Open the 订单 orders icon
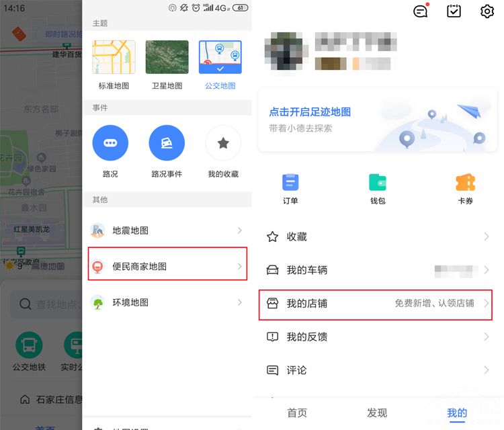The image size is (504, 430). pyautogui.click(x=290, y=183)
